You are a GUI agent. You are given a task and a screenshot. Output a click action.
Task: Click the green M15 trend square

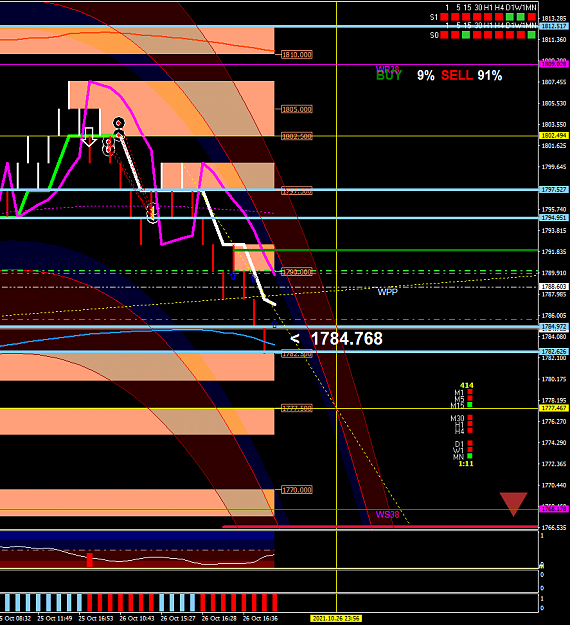[470, 405]
